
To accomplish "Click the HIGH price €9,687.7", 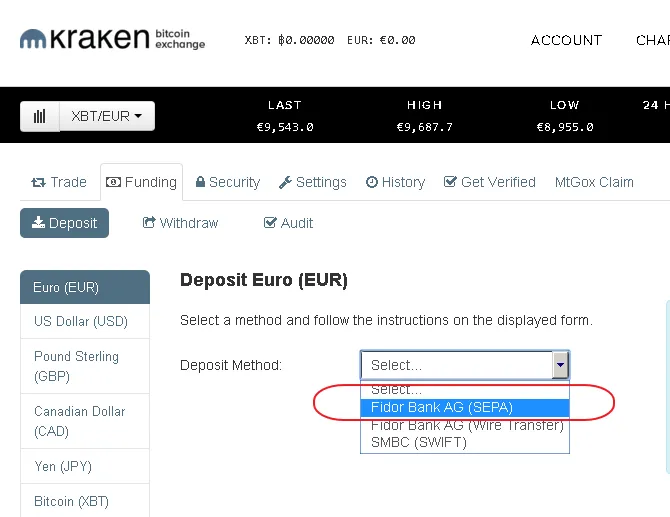I will tap(425, 127).
